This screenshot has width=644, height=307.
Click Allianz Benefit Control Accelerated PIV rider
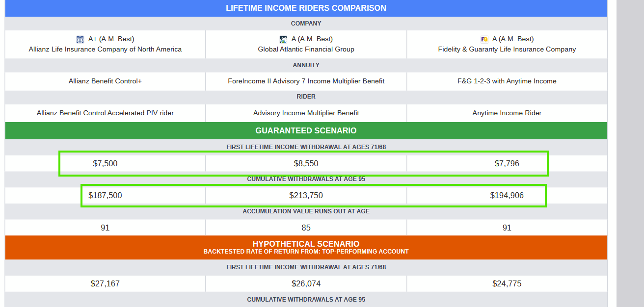pos(105,113)
